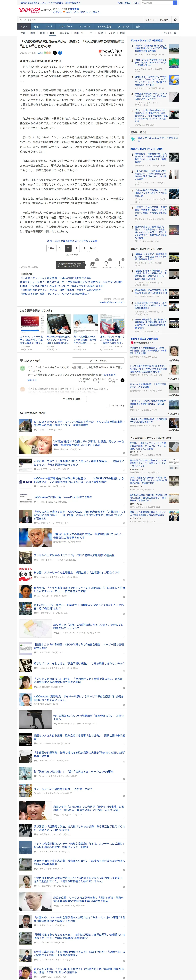The image size is (196, 980).
Task: Open comment count icon showing 61
Action: click(41, 53)
